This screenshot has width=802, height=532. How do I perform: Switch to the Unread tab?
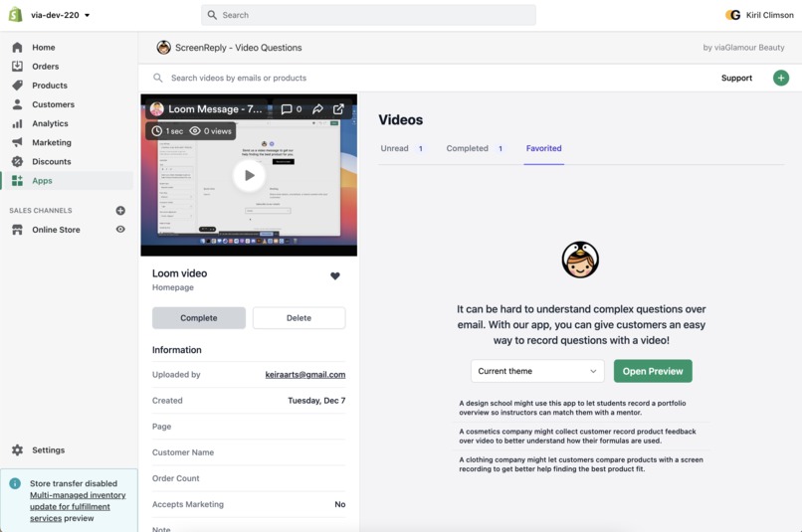401,148
